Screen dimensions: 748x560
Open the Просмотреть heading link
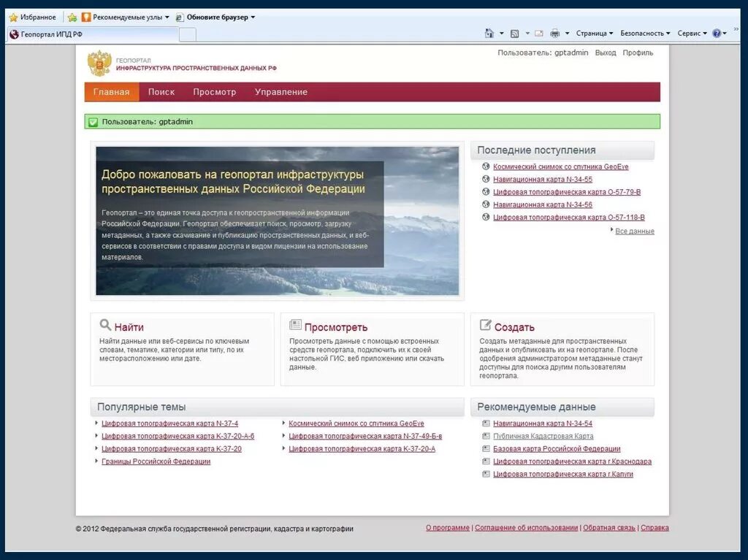336,327
